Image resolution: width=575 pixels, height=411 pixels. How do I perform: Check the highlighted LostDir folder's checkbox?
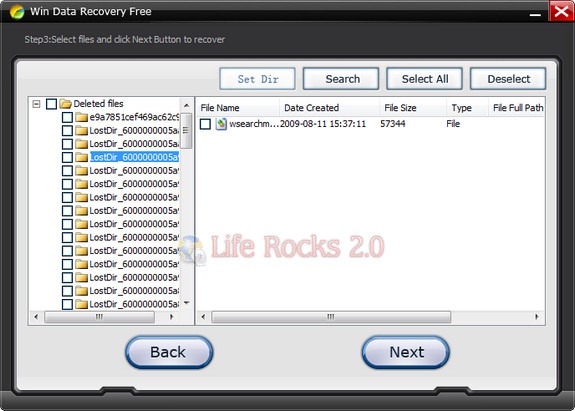pos(67,157)
